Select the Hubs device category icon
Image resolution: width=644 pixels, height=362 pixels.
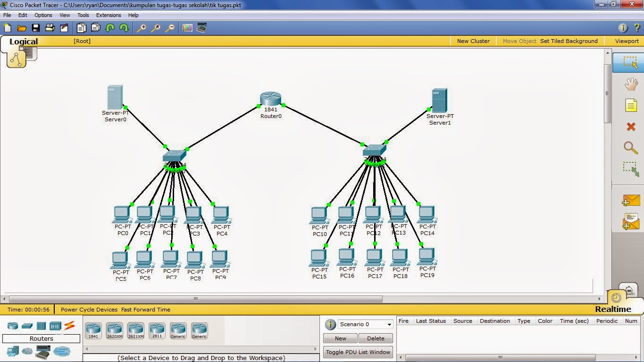pos(41,326)
